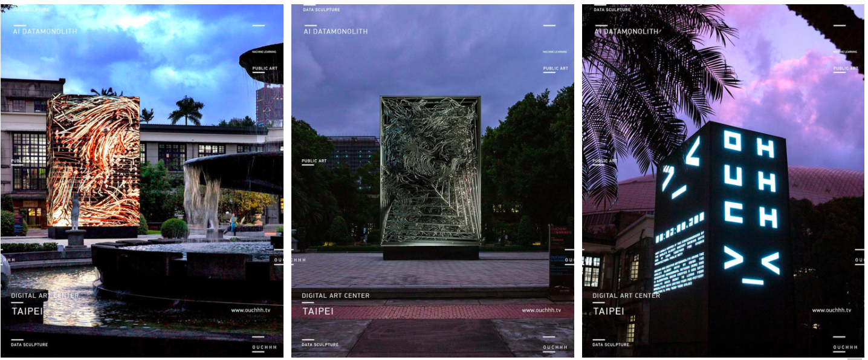Click 'MACHINE LEARNING' label on the glowing tower poster

click(x=845, y=52)
